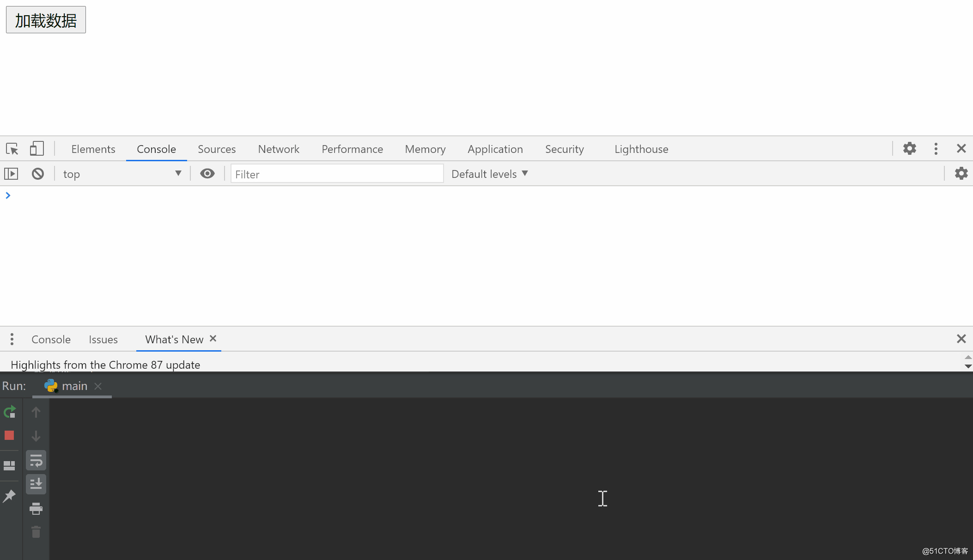Screen dimensions: 973x560
Task: Open DevTools settings gear in tab bar
Action: [x=909, y=149]
